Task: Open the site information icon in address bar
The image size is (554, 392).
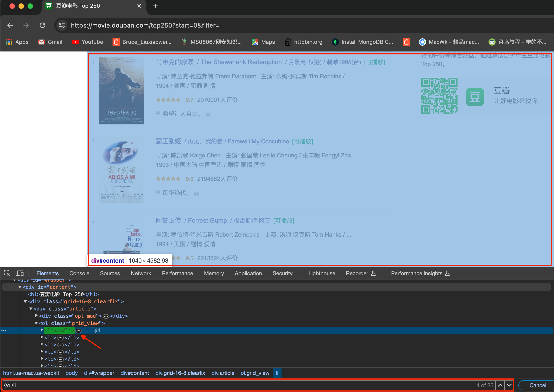Action: click(x=62, y=25)
